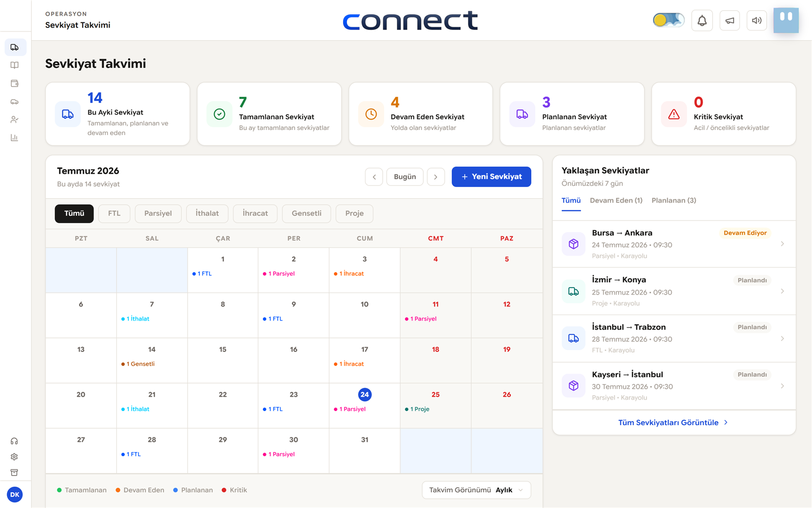812x508 pixels.
Task: Click Yeni Sevkiyat button
Action: click(491, 177)
